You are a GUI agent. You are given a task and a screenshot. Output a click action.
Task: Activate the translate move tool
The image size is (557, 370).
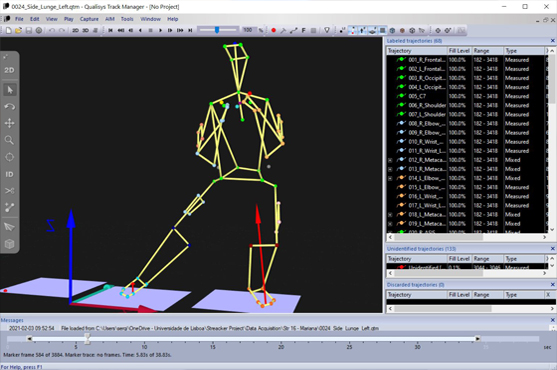click(10, 123)
